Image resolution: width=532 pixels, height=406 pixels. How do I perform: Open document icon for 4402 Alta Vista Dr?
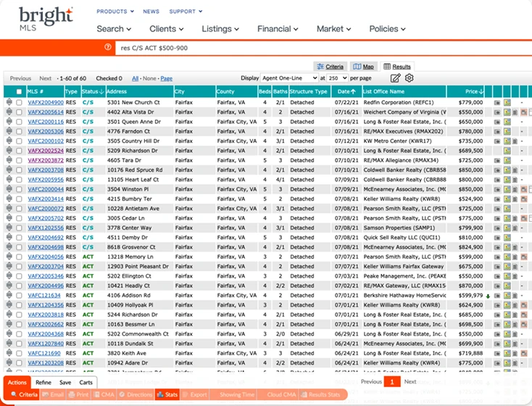[x=515, y=112]
